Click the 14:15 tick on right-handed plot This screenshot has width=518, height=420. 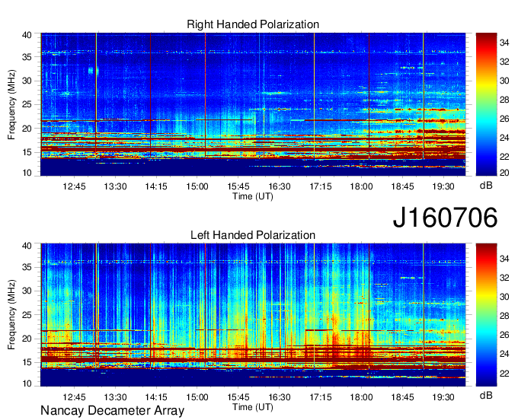[x=156, y=186]
